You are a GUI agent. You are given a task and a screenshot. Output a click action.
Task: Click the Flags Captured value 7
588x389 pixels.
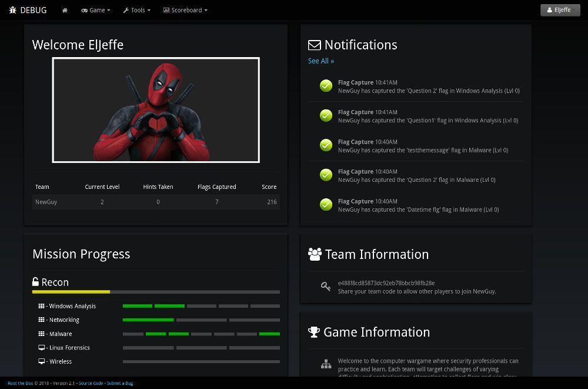point(217,202)
